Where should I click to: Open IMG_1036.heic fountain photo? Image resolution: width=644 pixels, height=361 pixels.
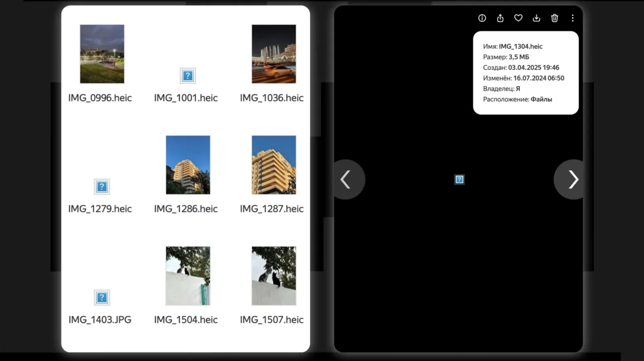coord(274,54)
